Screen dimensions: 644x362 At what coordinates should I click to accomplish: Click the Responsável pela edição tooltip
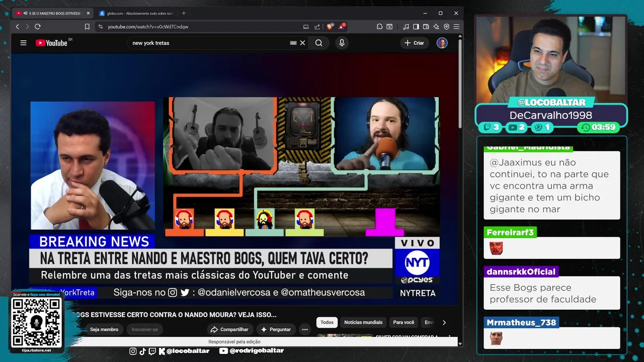click(x=234, y=342)
